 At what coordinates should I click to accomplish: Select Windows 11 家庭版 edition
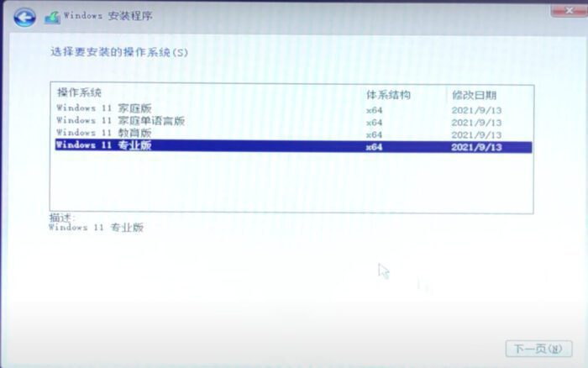tap(293, 108)
